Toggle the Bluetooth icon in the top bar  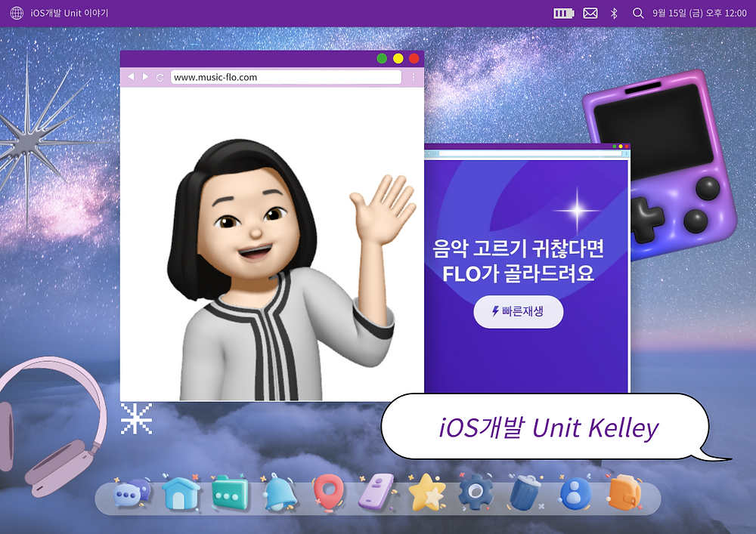[614, 13]
